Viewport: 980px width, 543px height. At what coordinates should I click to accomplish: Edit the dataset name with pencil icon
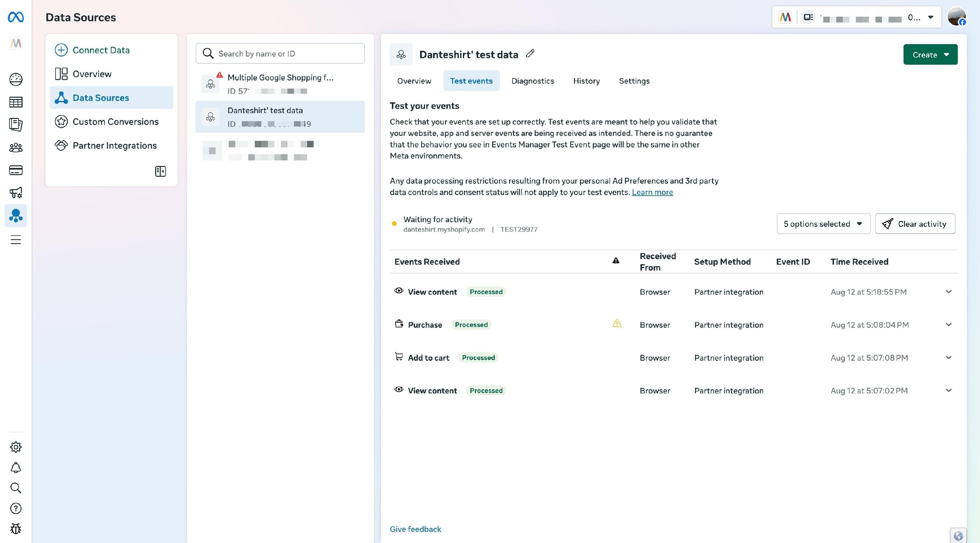(530, 54)
